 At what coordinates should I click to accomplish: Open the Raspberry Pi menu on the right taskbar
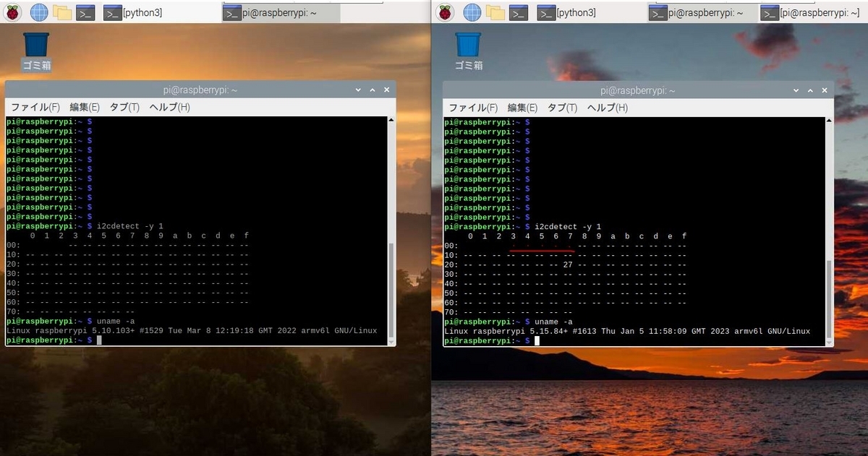click(444, 12)
